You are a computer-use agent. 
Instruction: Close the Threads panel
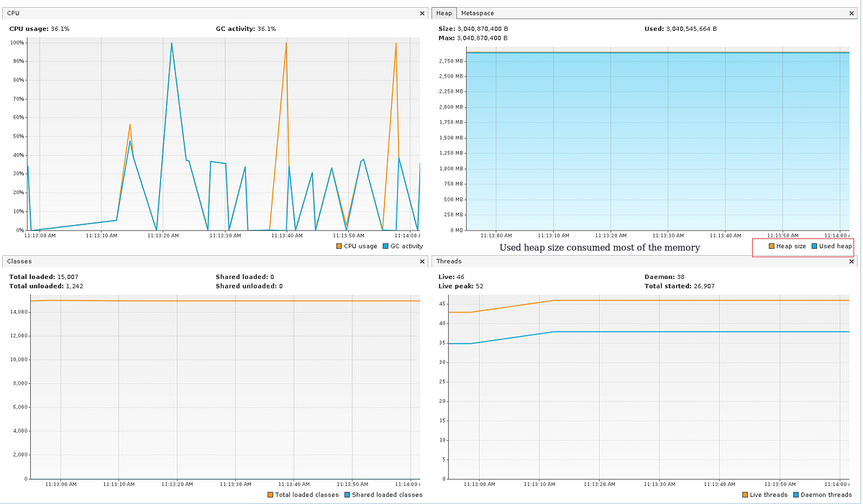[x=851, y=262]
